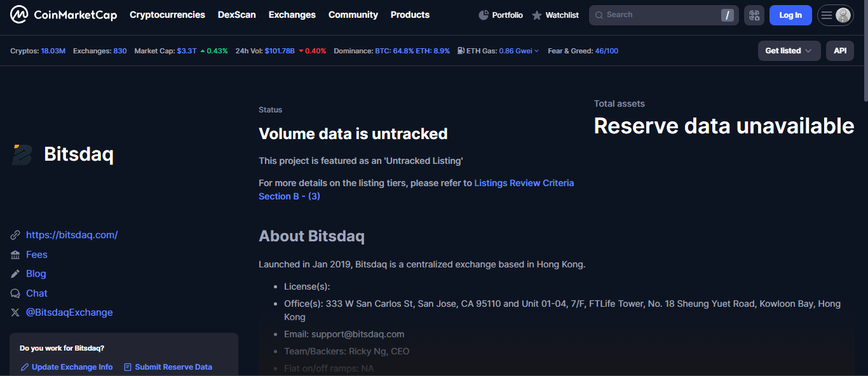Screen dimensions: 868x376
Task: Click the search magnifier icon
Action: 599,15
